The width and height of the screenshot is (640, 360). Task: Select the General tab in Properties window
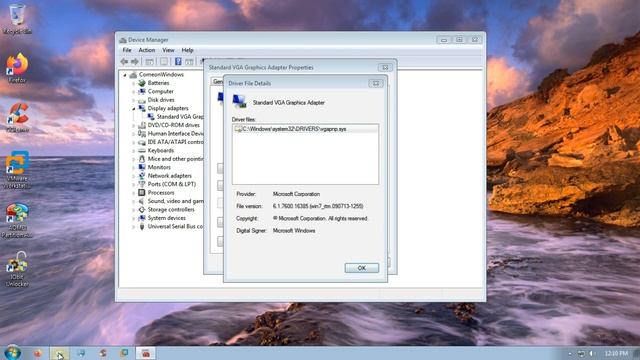click(x=218, y=82)
